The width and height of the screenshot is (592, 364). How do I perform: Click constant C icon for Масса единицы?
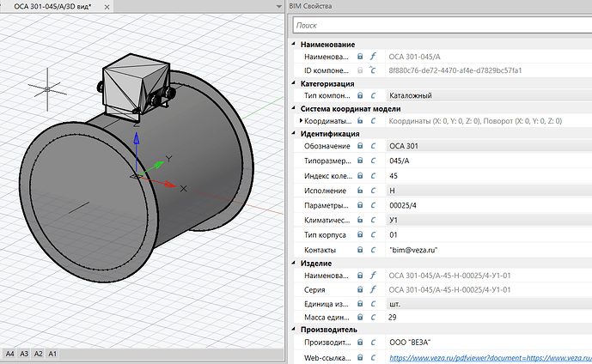tap(373, 318)
